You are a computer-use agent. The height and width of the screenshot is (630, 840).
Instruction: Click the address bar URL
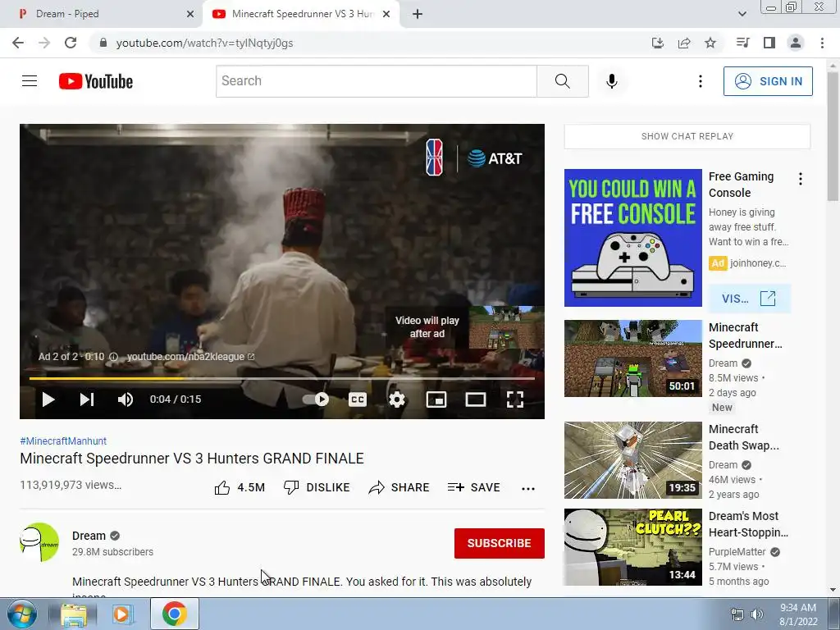point(204,43)
